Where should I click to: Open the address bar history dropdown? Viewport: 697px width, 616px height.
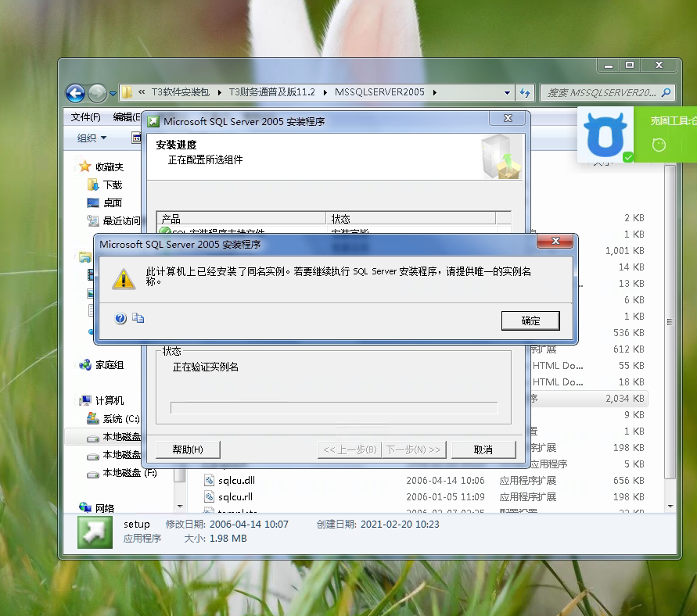507,93
